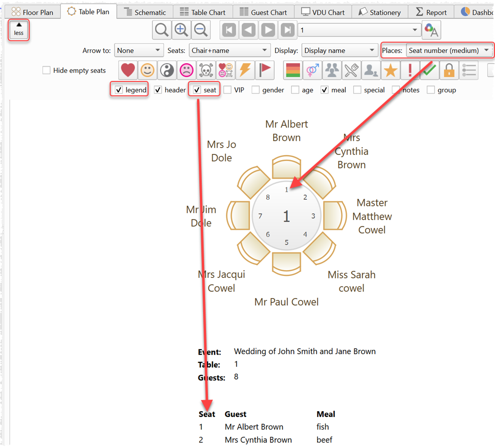Click the zoom out magnifier icon
The width and height of the screenshot is (495, 448).
click(x=201, y=30)
